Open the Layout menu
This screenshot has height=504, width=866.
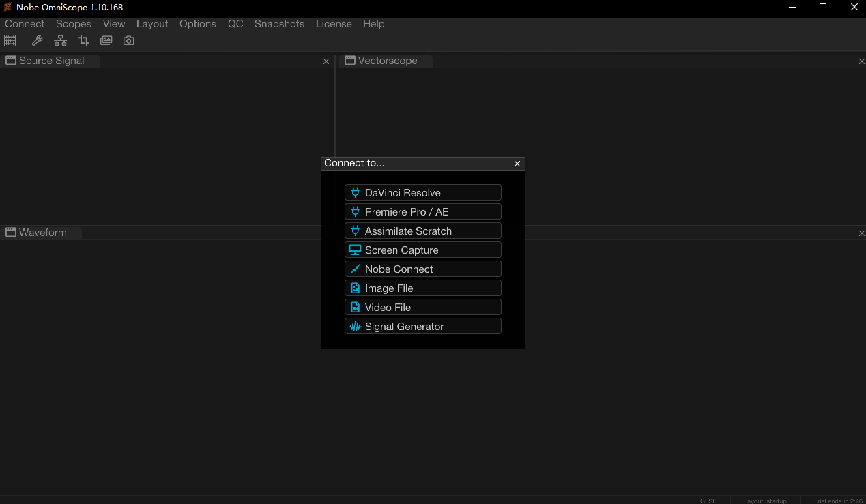[152, 24]
